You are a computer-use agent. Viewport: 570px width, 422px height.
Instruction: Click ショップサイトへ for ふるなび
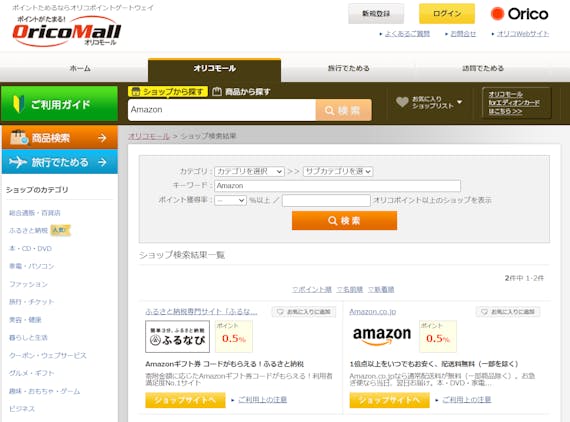(185, 400)
